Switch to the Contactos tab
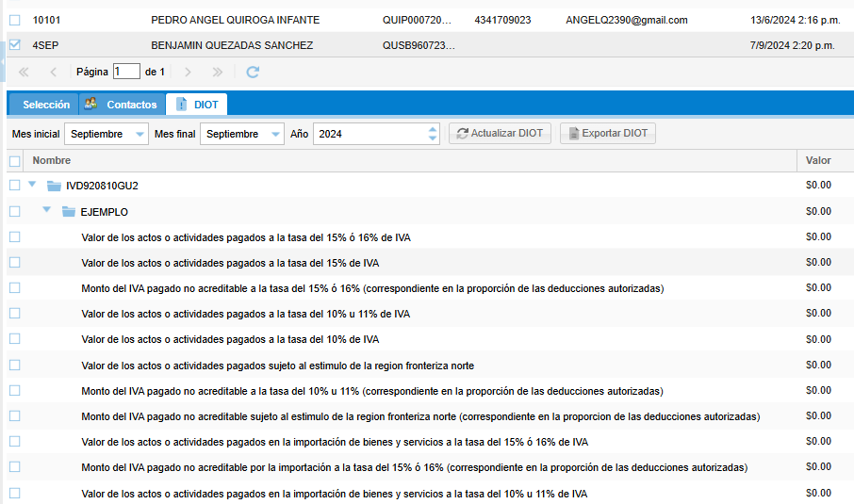The width and height of the screenshot is (854, 504). [121, 105]
